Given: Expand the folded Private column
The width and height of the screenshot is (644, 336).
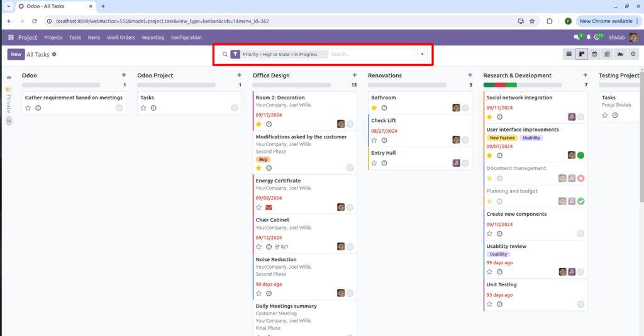Looking at the screenshot, I should point(9,77).
